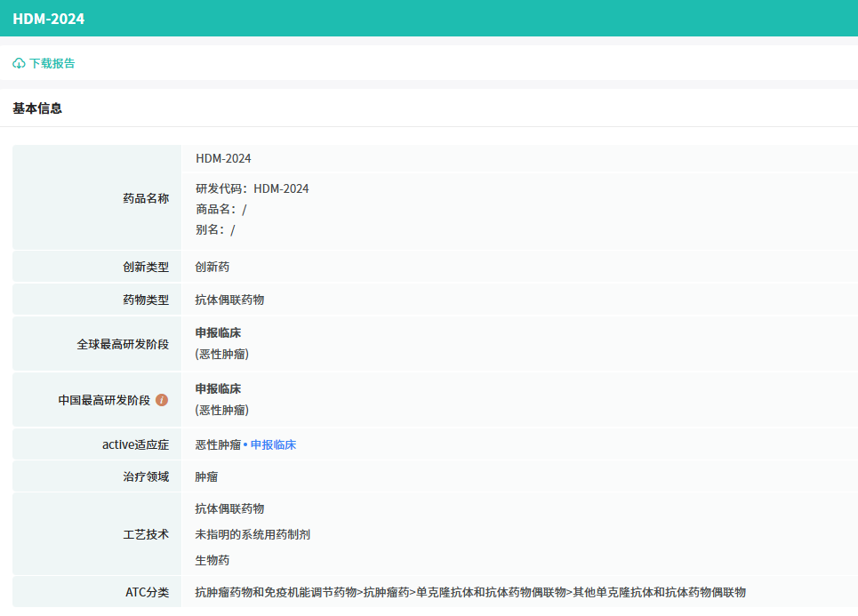Click 抗体偶联药物 in the 药物类型 row
The width and height of the screenshot is (858, 616).
229,300
